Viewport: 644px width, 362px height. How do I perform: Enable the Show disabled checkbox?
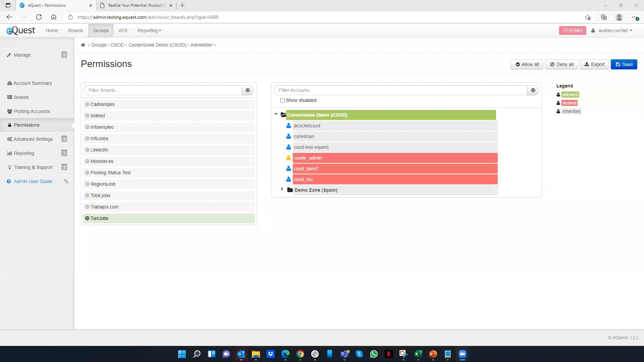click(282, 100)
